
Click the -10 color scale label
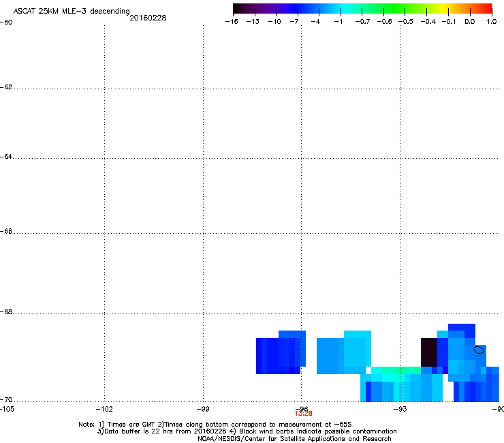click(274, 22)
